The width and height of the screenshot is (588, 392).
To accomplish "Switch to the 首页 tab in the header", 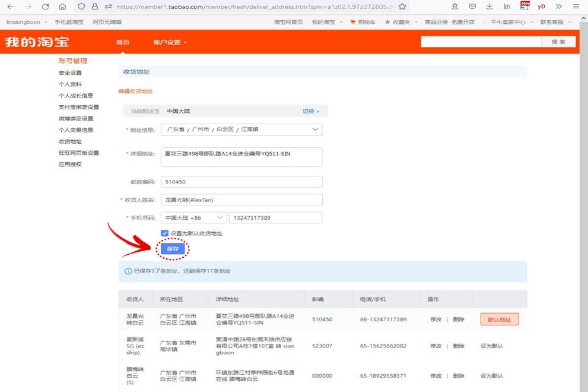I will (x=123, y=42).
